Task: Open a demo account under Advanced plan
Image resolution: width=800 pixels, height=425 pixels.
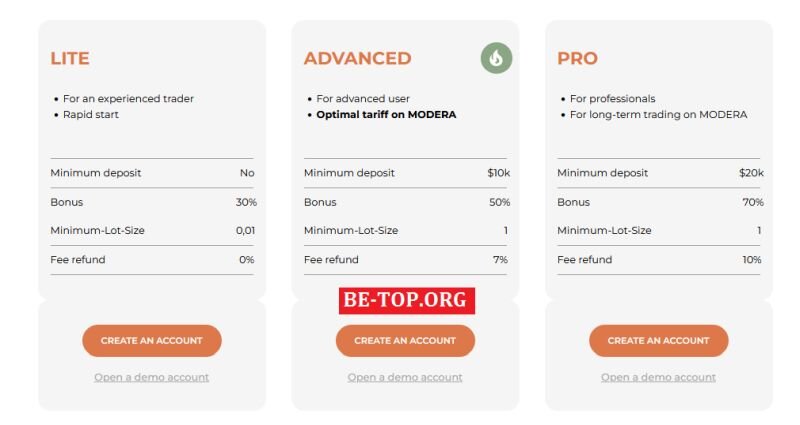Action: click(405, 377)
